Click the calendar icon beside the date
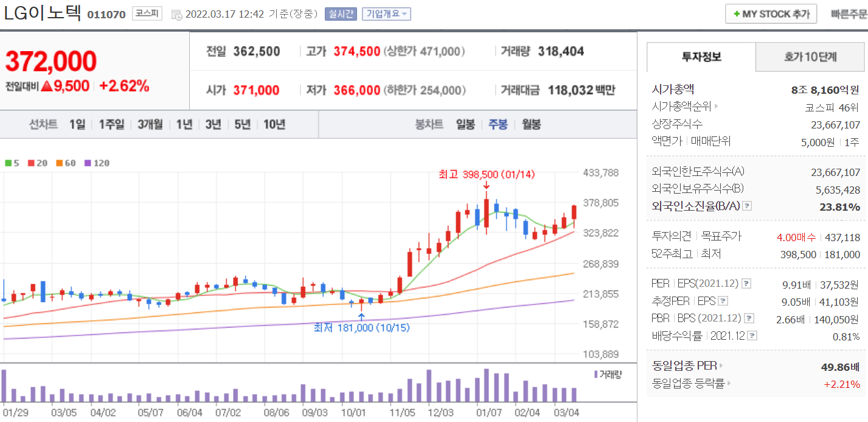Image resolution: width=868 pixels, height=422 pixels. pos(176,14)
